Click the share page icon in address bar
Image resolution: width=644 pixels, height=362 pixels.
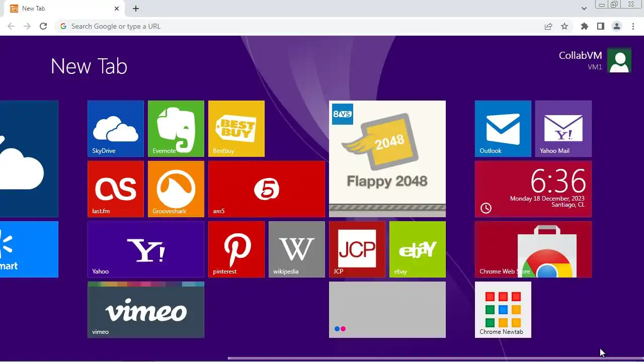[x=548, y=26]
